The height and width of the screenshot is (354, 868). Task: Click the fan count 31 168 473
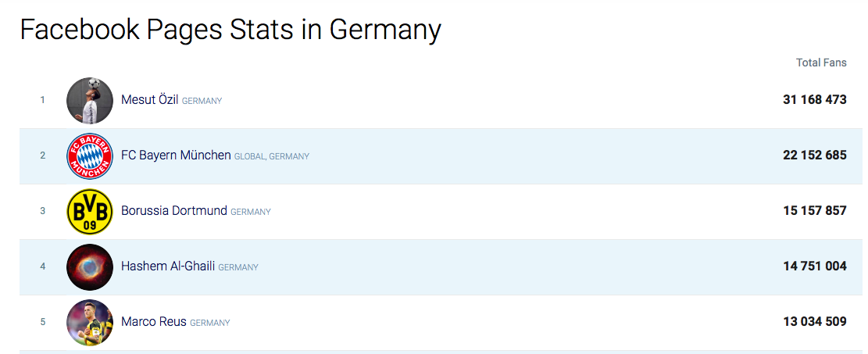pyautogui.click(x=815, y=100)
